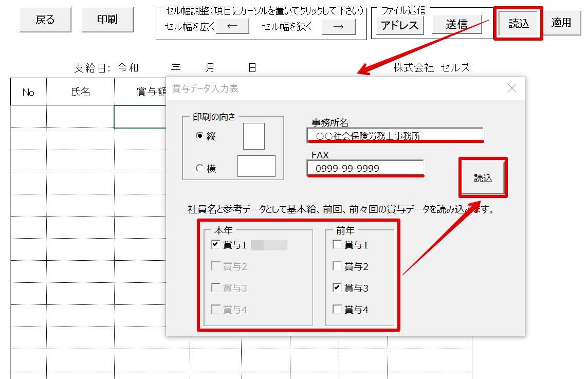The width and height of the screenshot is (588, 379).
Task: Check the 前年 賞与2 checkbox
Action: coord(337,266)
